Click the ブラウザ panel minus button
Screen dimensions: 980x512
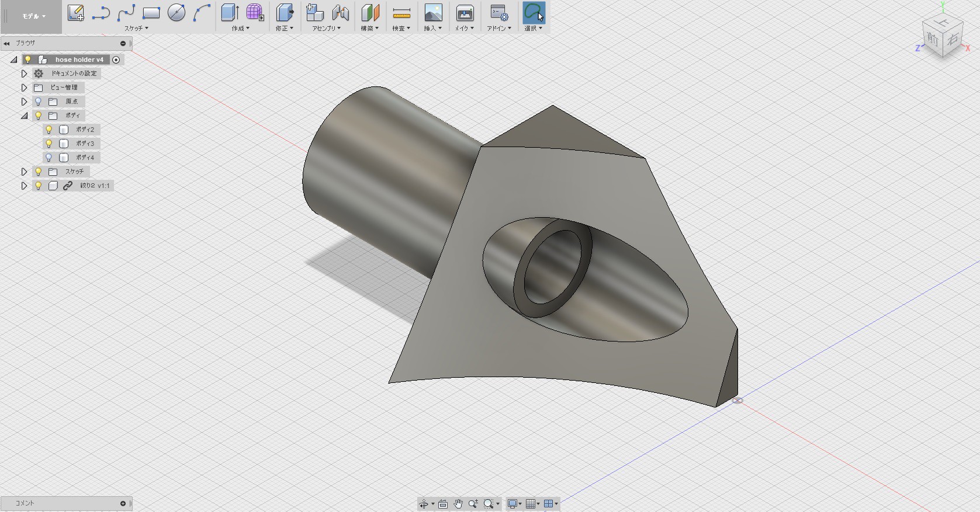[x=123, y=43]
